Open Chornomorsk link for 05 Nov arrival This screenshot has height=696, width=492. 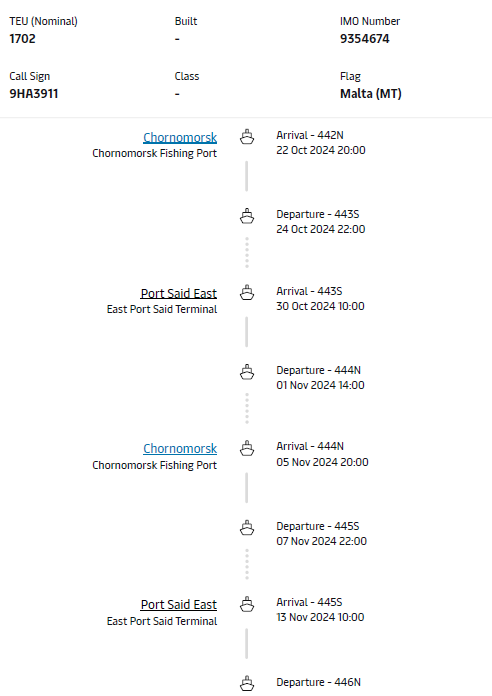[180, 449]
